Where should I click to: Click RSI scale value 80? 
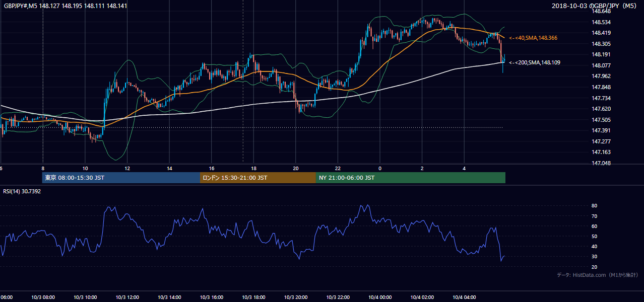pos(594,206)
